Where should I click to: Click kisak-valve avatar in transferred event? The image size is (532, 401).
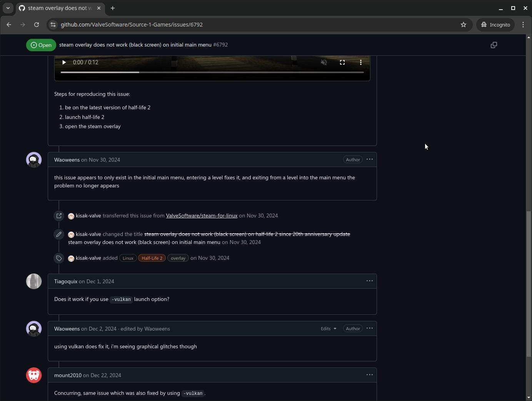tap(71, 216)
